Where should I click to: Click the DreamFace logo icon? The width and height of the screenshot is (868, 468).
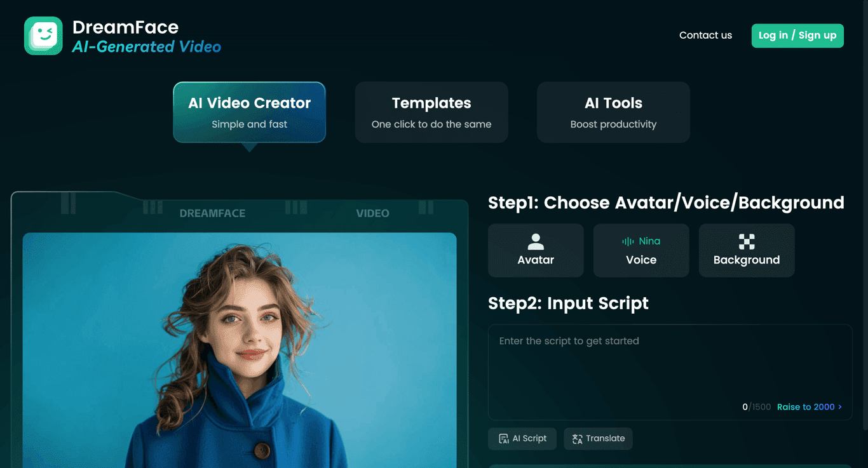[43, 36]
